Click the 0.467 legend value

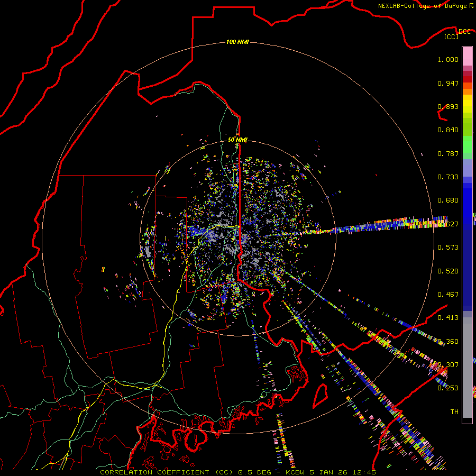(448, 295)
